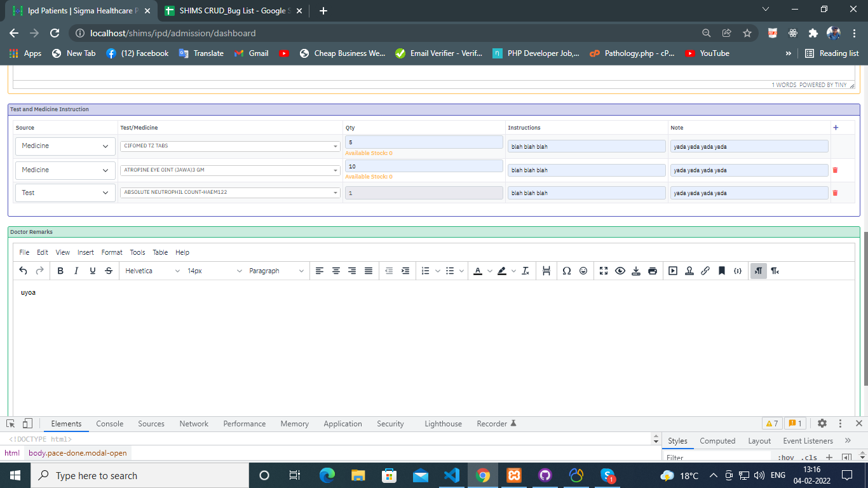This screenshot has height=488, width=868.
Task: Toggle italic formatting in the editor
Action: click(76, 271)
